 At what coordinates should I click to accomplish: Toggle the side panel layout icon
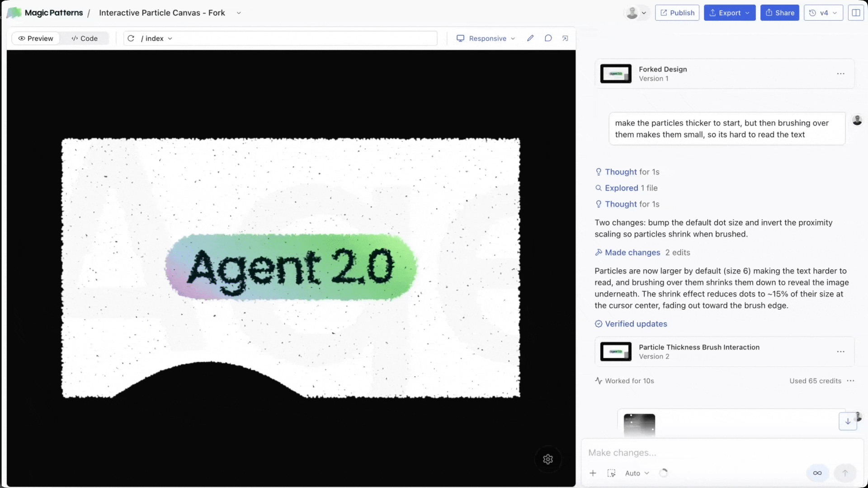856,13
